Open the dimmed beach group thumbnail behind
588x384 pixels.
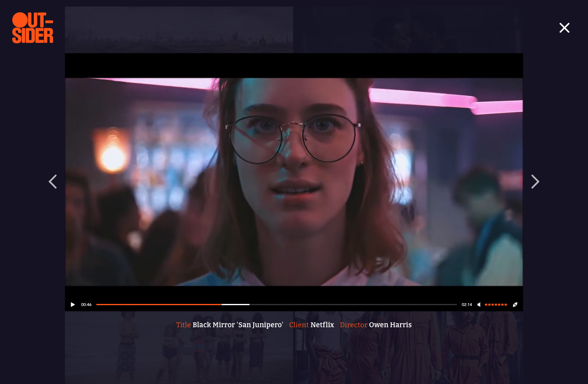pyautogui.click(x=179, y=348)
